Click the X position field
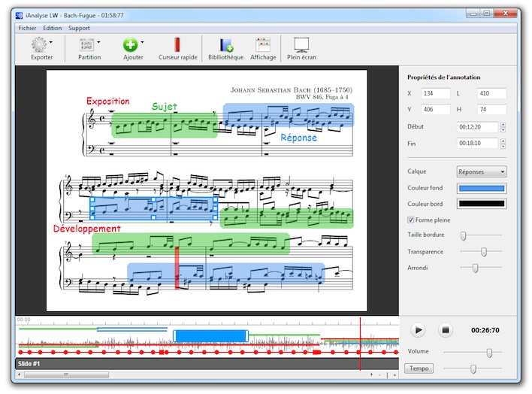532x394 pixels. pos(436,93)
